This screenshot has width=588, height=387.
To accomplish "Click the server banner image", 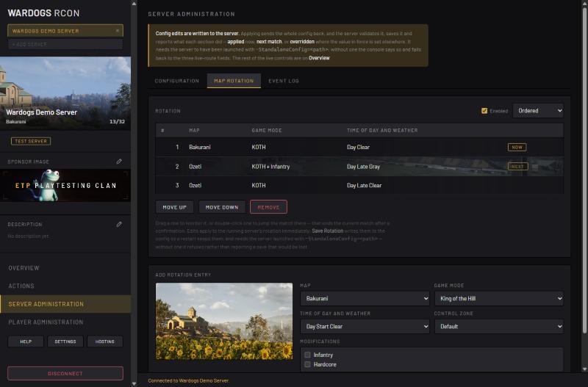I will tap(65, 93).
